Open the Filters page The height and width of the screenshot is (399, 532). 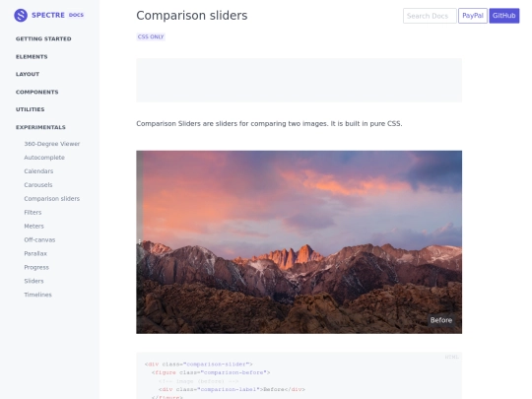click(33, 213)
